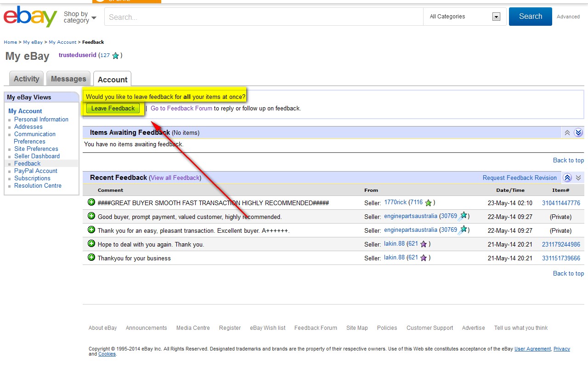The height and width of the screenshot is (368, 588).
Task: Switch to the Activity tab
Action: [x=27, y=79]
